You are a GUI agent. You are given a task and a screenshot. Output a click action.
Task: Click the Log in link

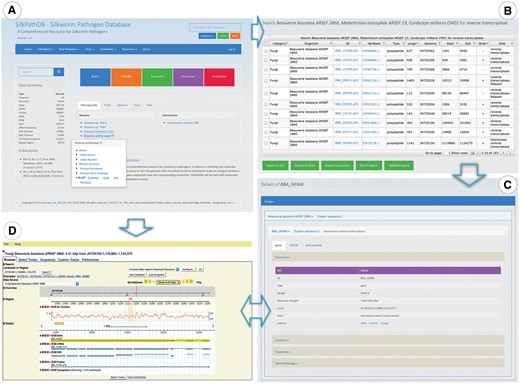(x=231, y=49)
